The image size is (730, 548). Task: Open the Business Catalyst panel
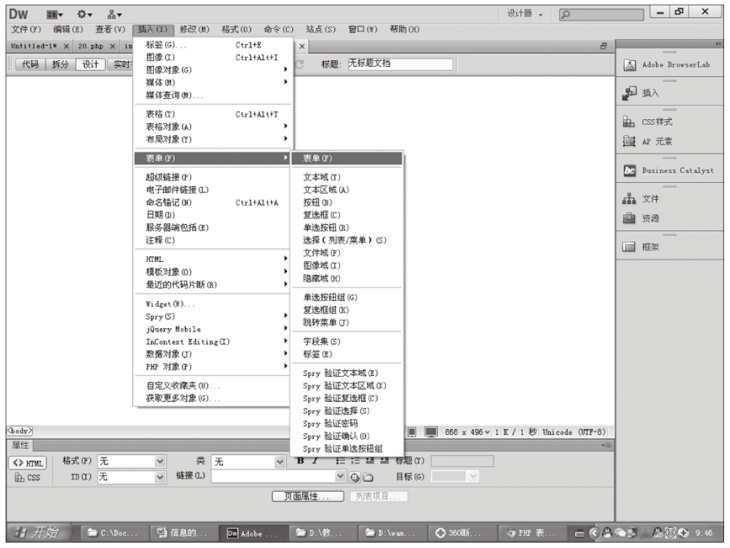pos(669,170)
